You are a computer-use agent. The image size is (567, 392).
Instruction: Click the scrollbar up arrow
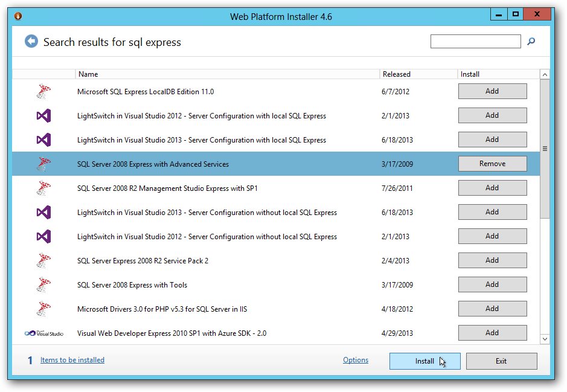coord(545,74)
